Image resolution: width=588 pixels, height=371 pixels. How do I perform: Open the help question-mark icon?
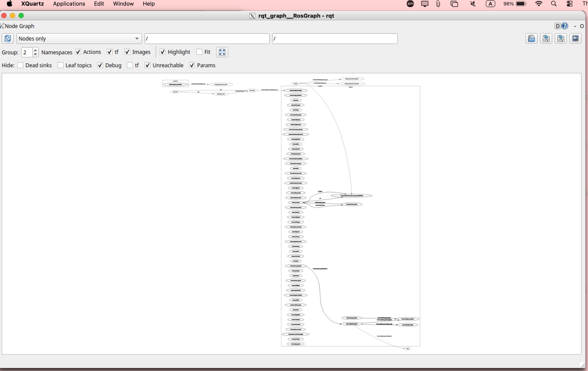click(x=564, y=26)
